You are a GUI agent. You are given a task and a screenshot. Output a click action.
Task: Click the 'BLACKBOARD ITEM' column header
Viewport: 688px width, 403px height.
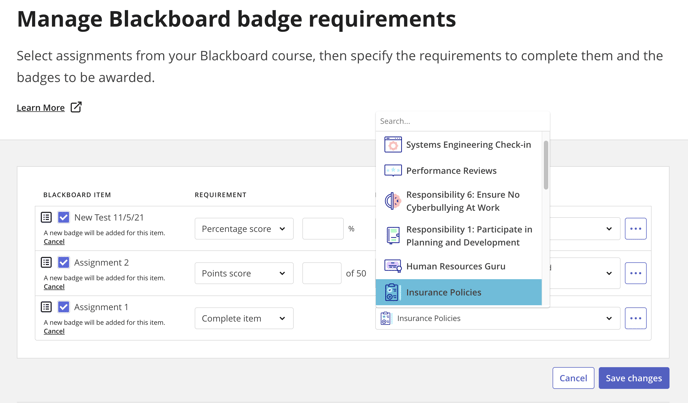(x=77, y=195)
